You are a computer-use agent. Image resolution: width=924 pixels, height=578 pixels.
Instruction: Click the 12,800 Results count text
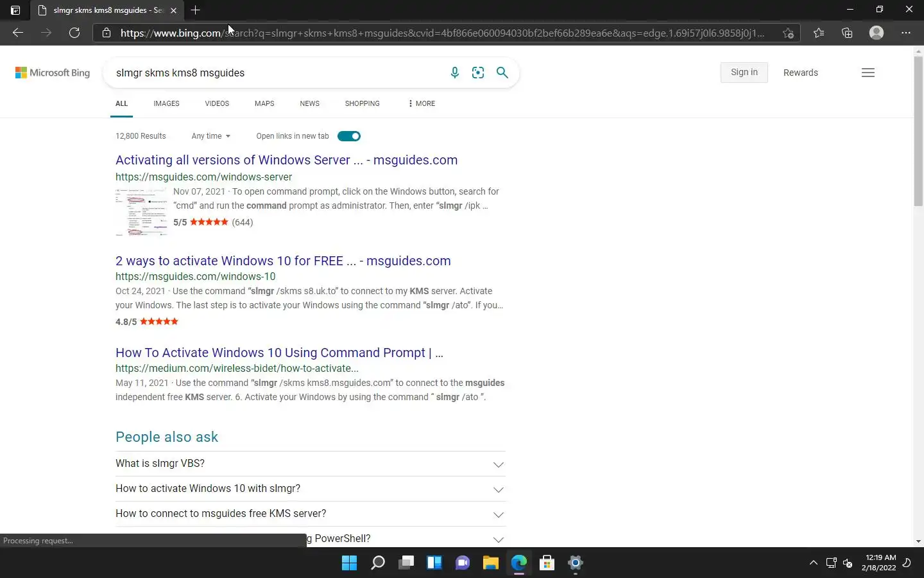pos(141,136)
